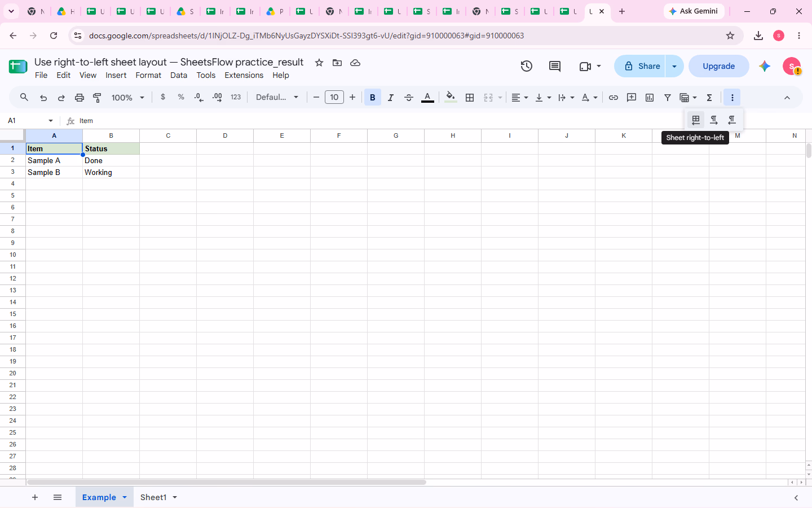Toggle bold formatting
Image resolution: width=812 pixels, height=508 pixels.
[373, 98]
